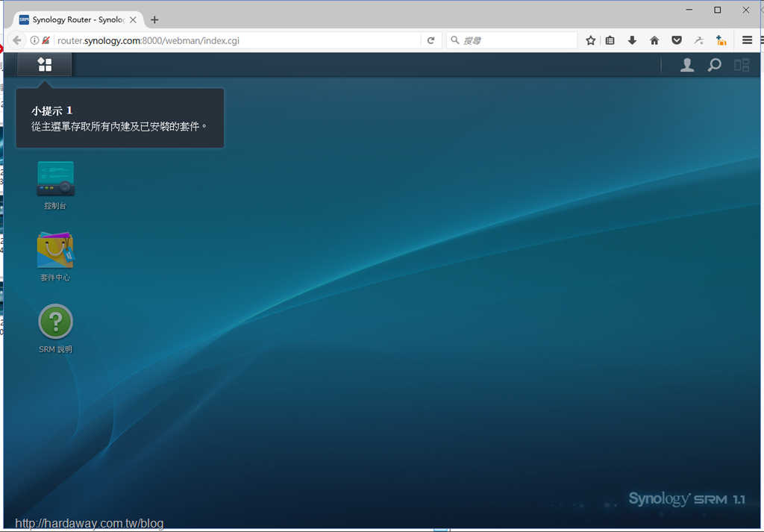The height and width of the screenshot is (532, 764).
Task: Show site information for the page
Action: click(x=34, y=40)
